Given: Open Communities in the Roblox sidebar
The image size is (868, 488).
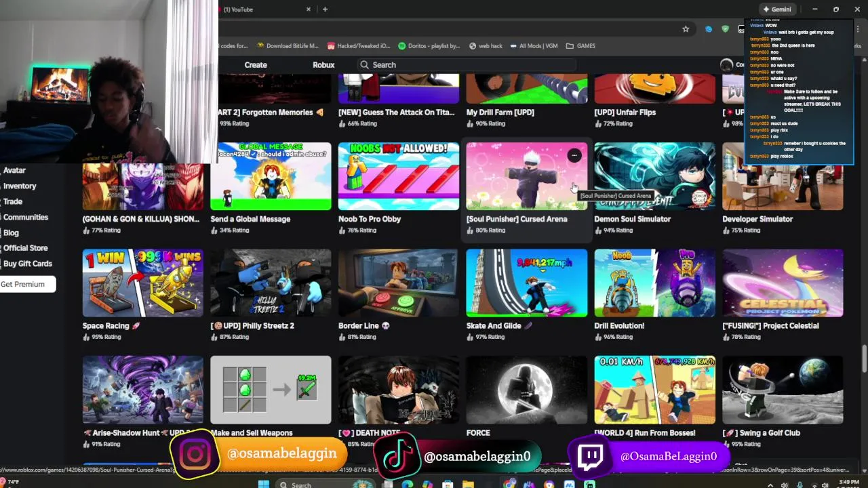Looking at the screenshot, I should pyautogui.click(x=26, y=217).
